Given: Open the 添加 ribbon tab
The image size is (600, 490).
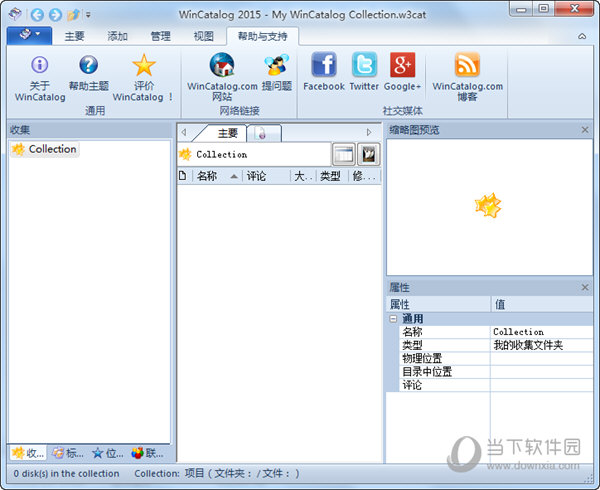Looking at the screenshot, I should [x=117, y=36].
